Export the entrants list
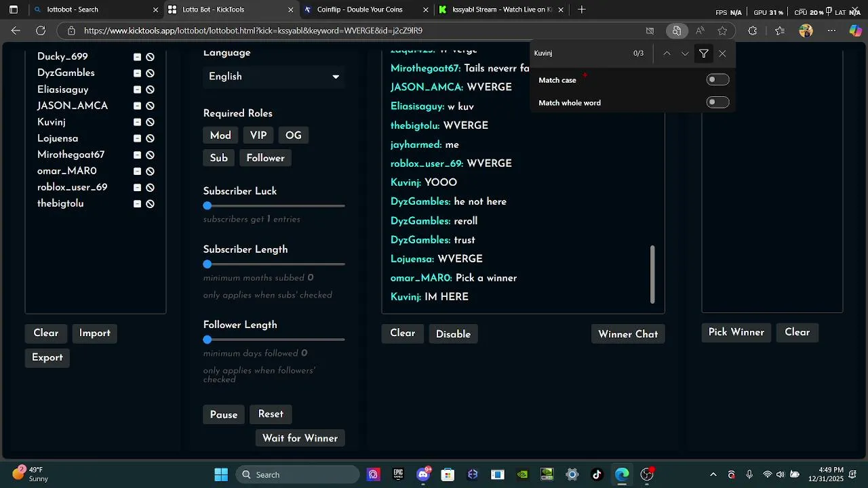Screen dimensions: 868x488 47,358
